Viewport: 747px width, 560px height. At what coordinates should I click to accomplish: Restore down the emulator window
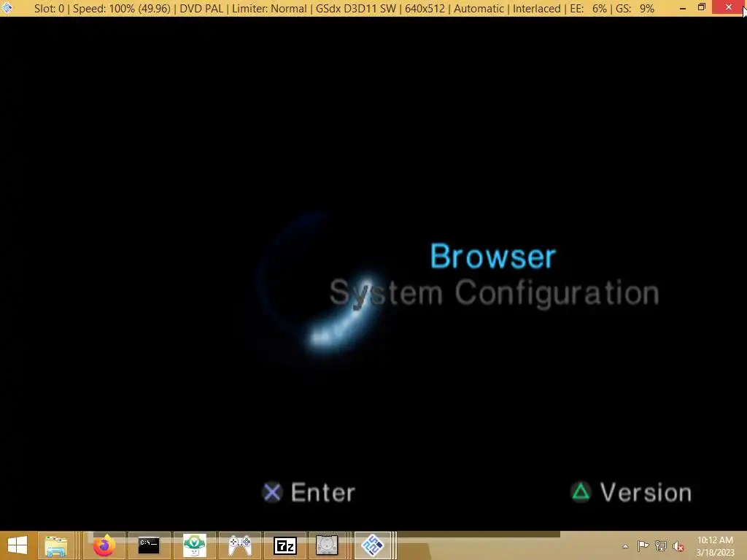[x=702, y=7]
